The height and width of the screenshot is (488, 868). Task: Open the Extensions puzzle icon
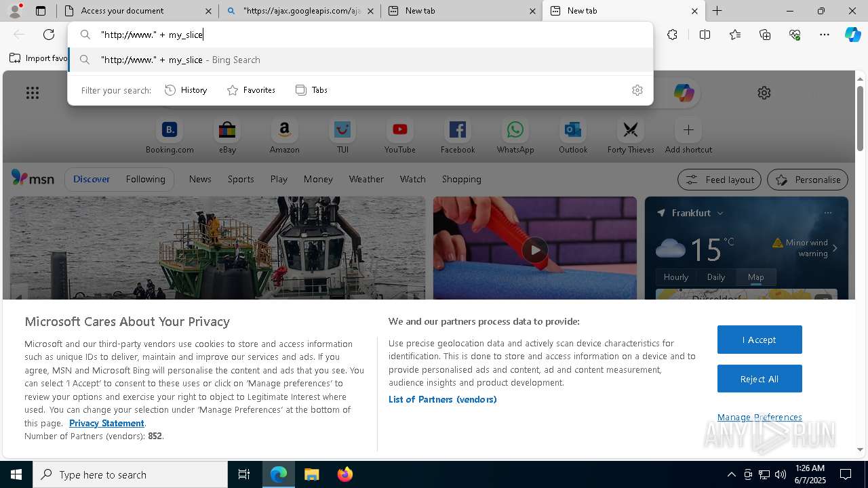click(672, 35)
